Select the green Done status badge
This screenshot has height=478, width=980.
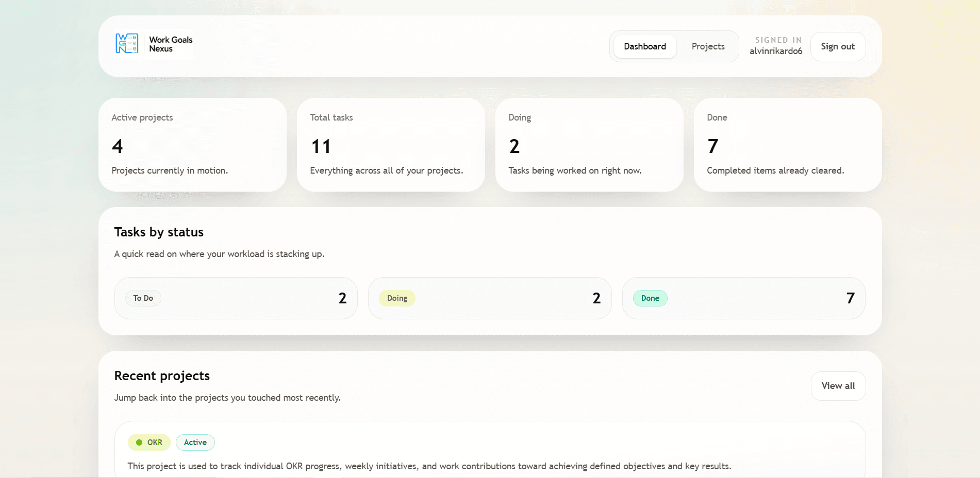[650, 298]
